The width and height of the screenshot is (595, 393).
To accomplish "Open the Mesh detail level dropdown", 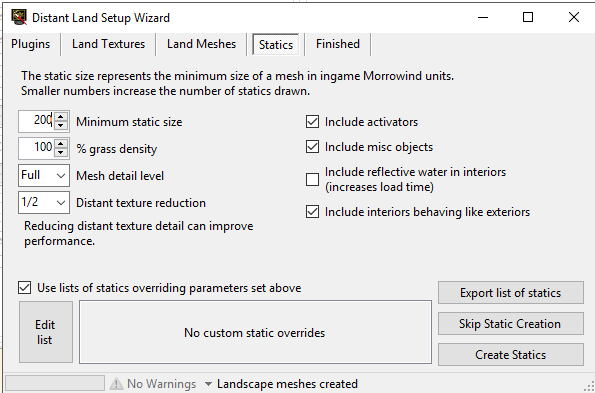I will pos(44,176).
